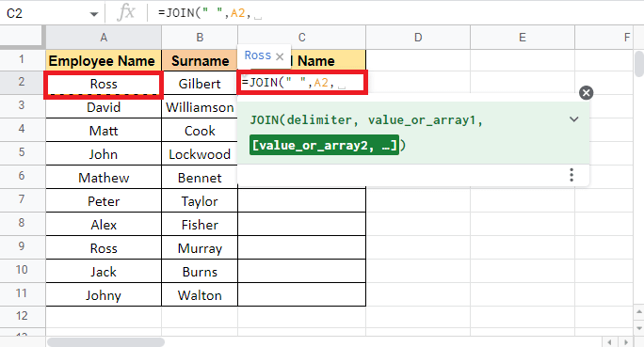Click empty cell C11 beside Walton
This screenshot has height=347, width=644.
point(301,295)
